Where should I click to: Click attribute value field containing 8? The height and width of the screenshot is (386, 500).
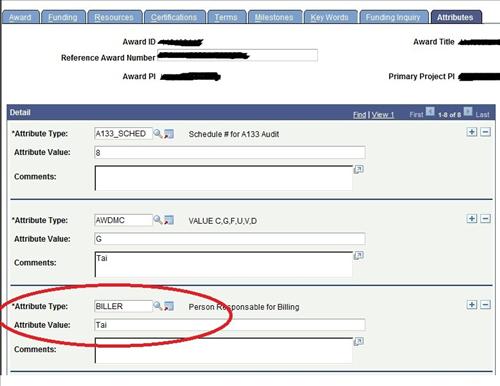click(x=230, y=153)
